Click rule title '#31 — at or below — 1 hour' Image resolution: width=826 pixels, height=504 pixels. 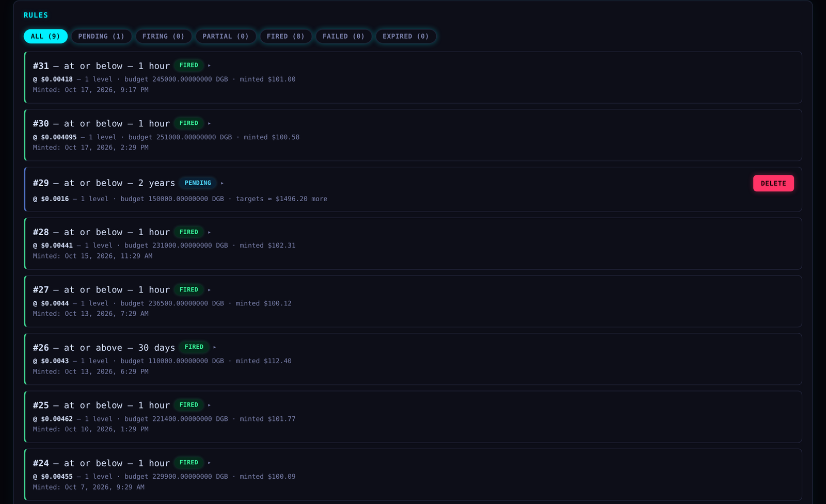click(101, 66)
